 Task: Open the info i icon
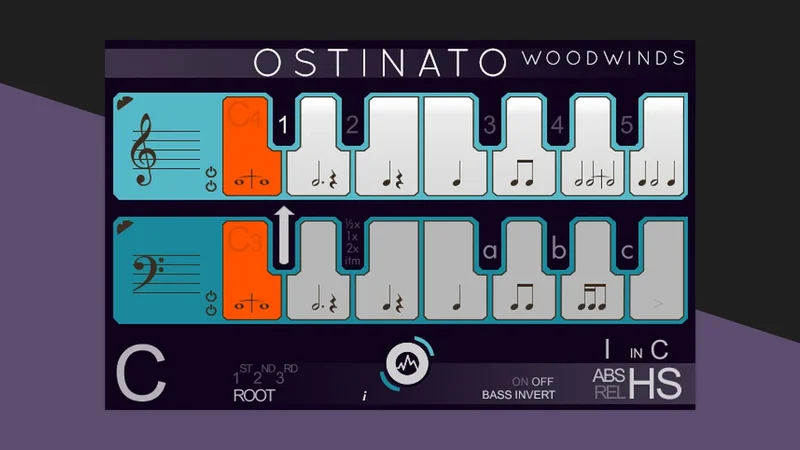tap(364, 396)
